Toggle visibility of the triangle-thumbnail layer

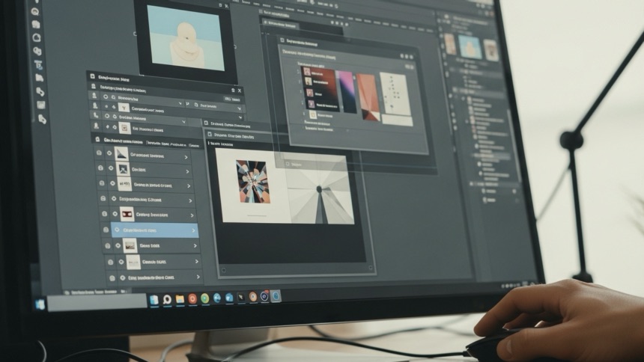click(109, 153)
